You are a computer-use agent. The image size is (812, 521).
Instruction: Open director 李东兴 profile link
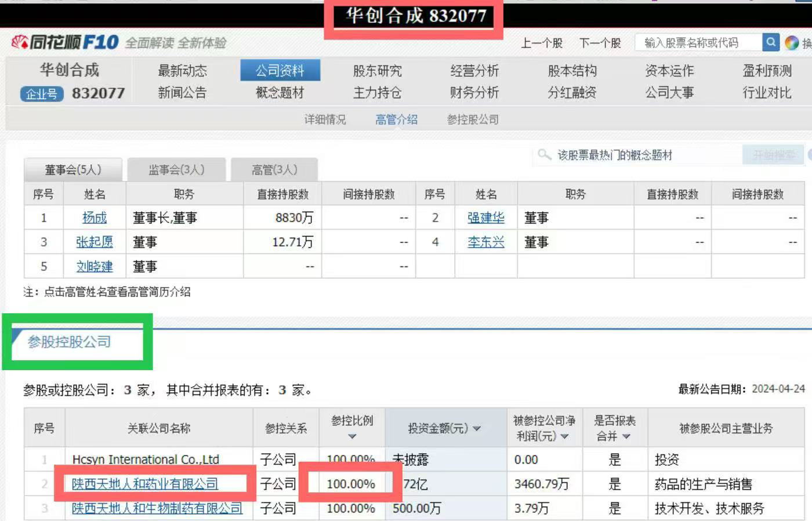486,242
